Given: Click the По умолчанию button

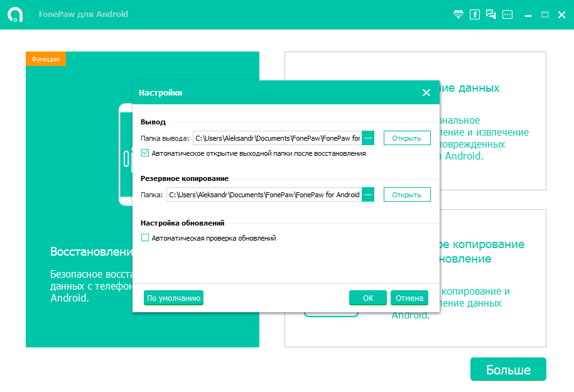Looking at the screenshot, I should [x=174, y=298].
